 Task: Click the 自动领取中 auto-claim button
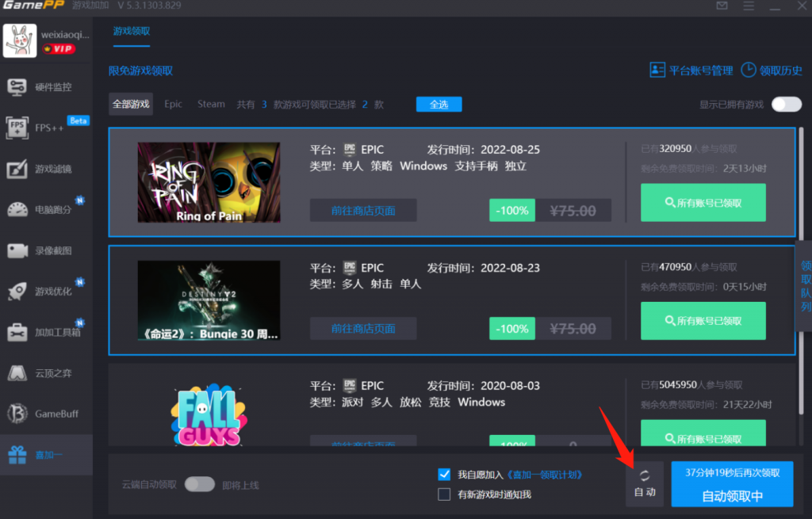tap(732, 484)
